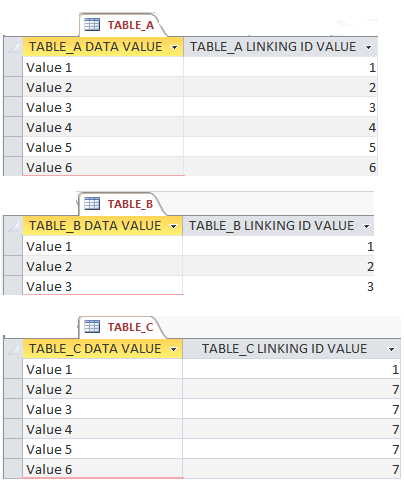Click TABLE_A select-all corner box

(x=13, y=47)
